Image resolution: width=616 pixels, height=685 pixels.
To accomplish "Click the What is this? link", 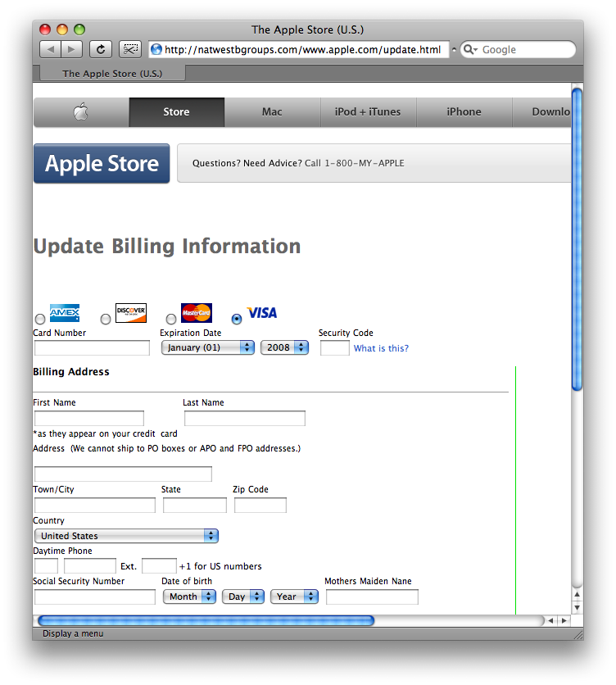I will pyautogui.click(x=382, y=348).
